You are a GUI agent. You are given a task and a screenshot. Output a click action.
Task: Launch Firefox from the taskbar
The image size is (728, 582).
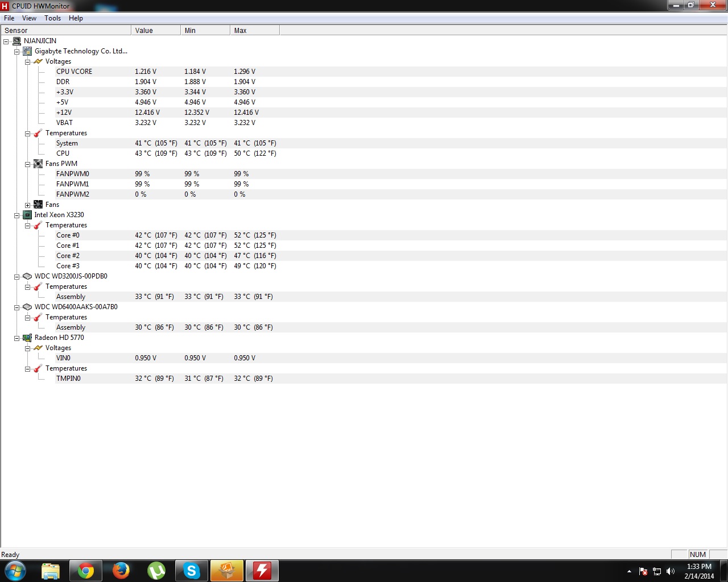point(121,571)
